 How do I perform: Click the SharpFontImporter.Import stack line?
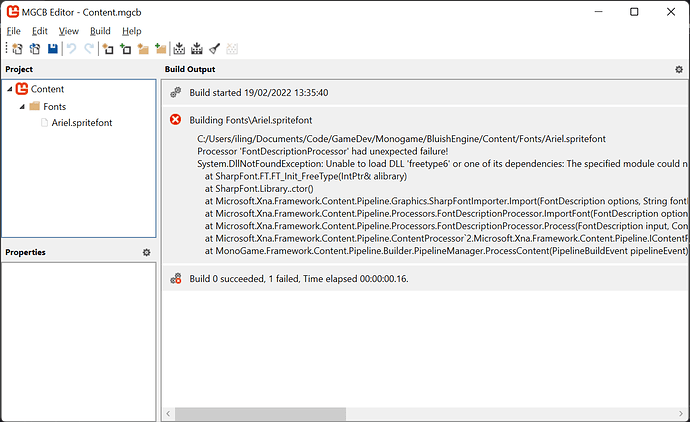(446, 201)
